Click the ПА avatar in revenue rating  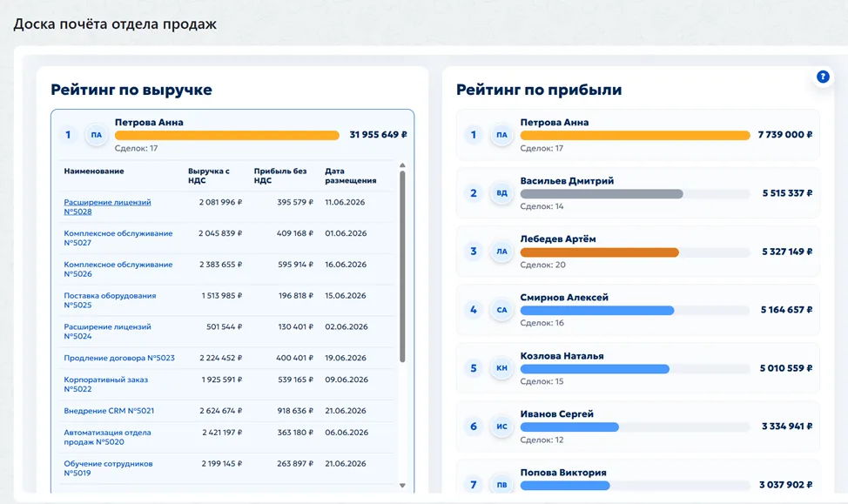coord(97,135)
